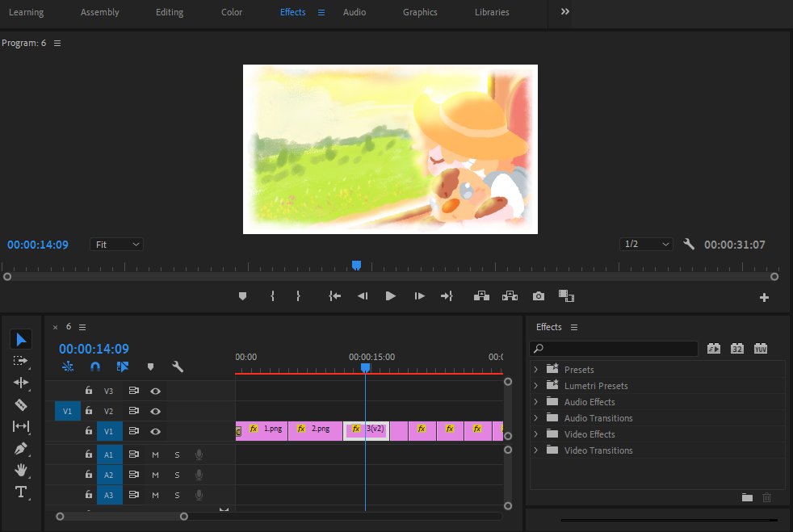
Task: Filter 32-bit Color effects
Action: pyautogui.click(x=736, y=349)
